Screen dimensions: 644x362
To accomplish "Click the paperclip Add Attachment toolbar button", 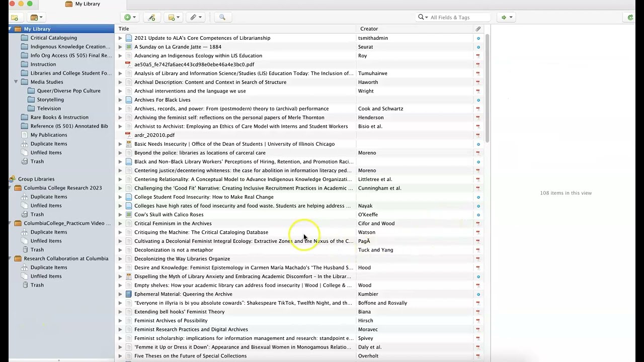I will [x=196, y=18].
